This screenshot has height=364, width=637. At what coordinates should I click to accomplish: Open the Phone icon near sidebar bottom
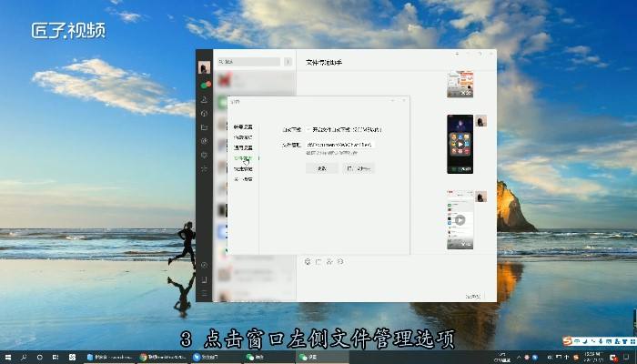[x=205, y=279]
